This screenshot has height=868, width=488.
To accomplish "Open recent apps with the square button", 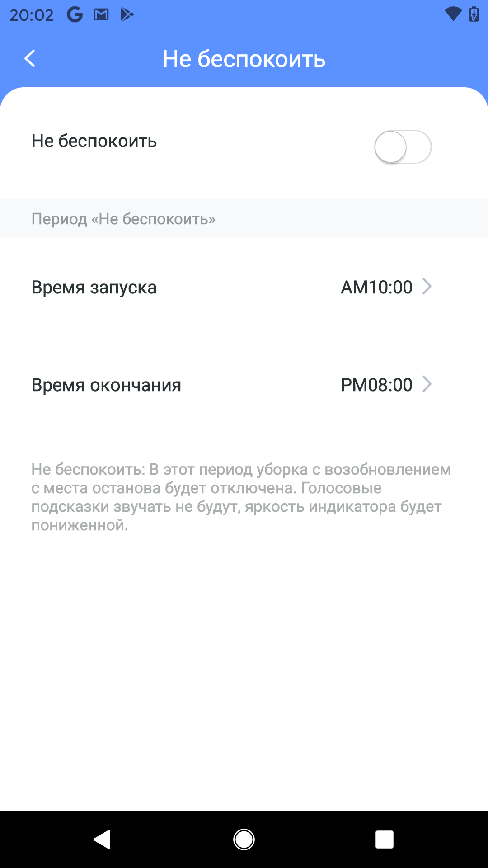I will [x=384, y=840].
